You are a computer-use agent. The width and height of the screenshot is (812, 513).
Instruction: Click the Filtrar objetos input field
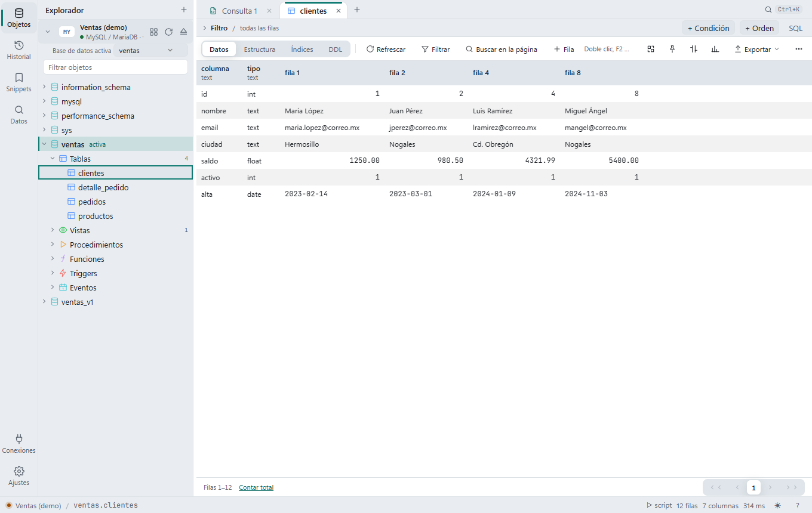click(116, 67)
